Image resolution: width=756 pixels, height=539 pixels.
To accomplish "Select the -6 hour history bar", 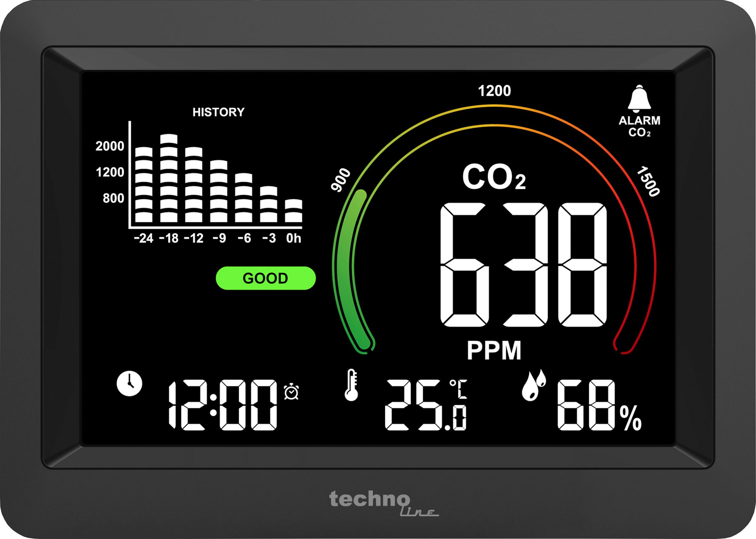I will click(x=244, y=198).
